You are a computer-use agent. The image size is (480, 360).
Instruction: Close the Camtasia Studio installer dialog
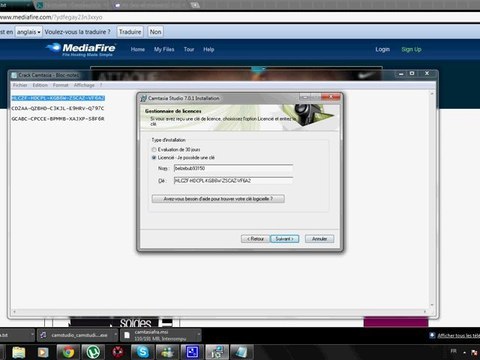(x=331, y=97)
